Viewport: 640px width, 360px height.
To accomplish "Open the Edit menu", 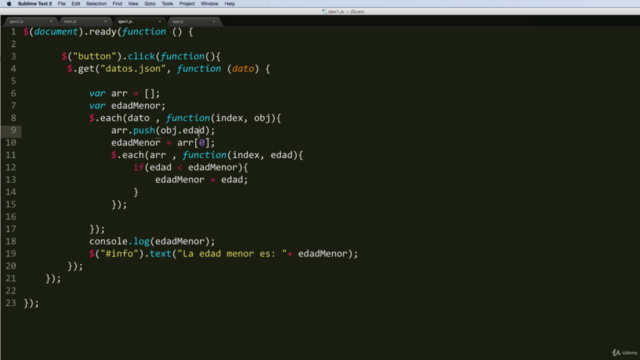I will point(76,4).
